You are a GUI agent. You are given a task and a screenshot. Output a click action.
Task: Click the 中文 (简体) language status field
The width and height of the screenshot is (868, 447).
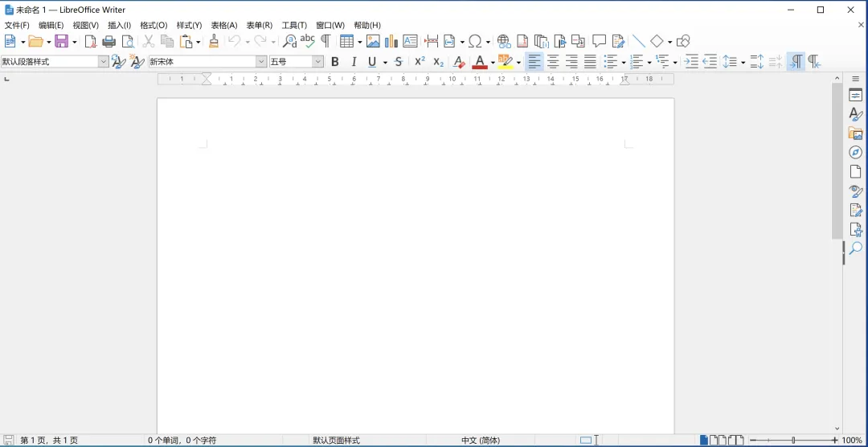coord(481,441)
